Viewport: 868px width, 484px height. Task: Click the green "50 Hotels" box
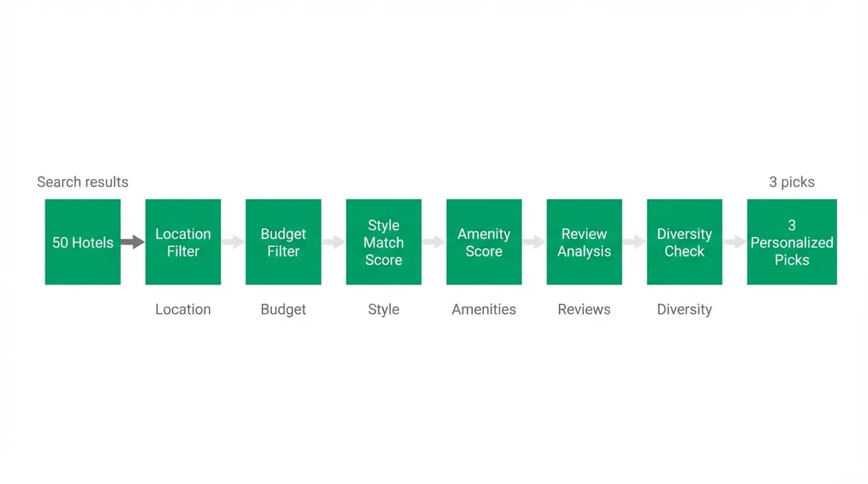coord(83,242)
